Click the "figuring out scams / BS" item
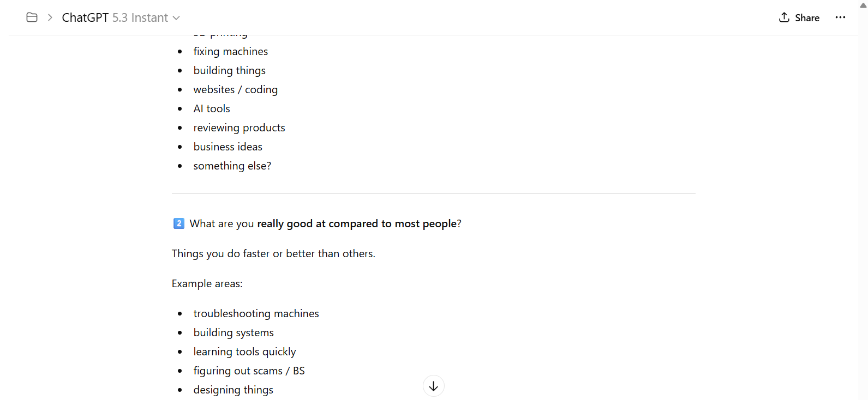Image resolution: width=868 pixels, height=400 pixels. click(249, 371)
